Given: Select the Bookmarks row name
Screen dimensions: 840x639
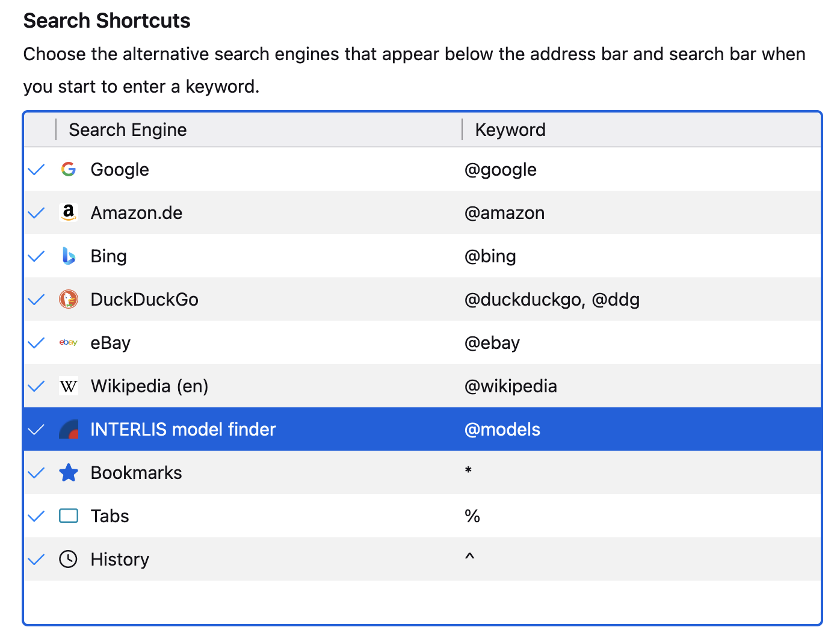Looking at the screenshot, I should [137, 473].
